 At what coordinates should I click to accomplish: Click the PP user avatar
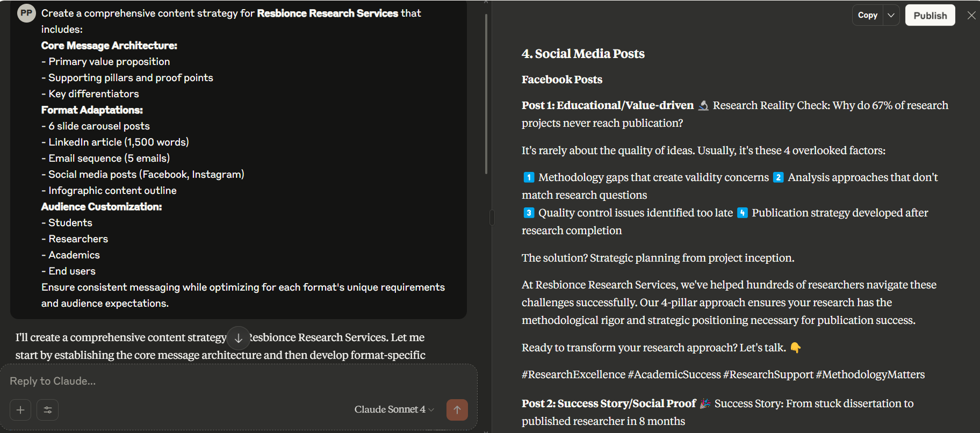click(x=26, y=13)
